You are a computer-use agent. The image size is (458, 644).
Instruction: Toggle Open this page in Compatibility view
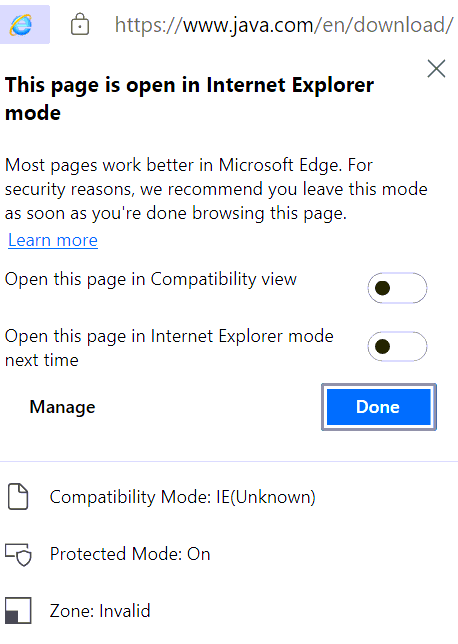tap(397, 288)
